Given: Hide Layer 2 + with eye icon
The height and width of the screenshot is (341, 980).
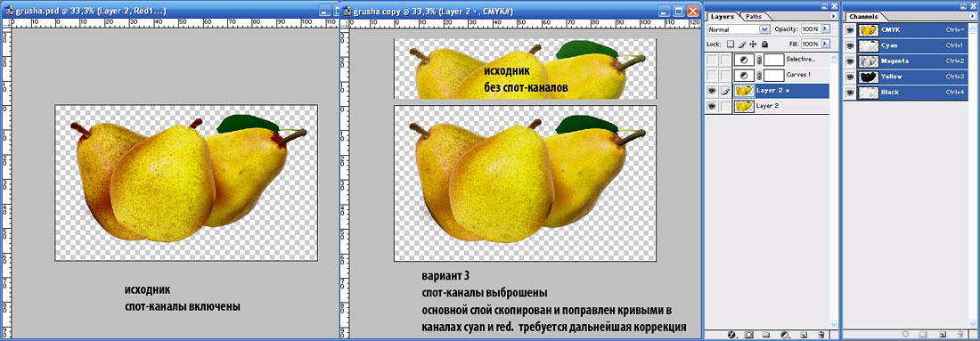Looking at the screenshot, I should pyautogui.click(x=711, y=91).
